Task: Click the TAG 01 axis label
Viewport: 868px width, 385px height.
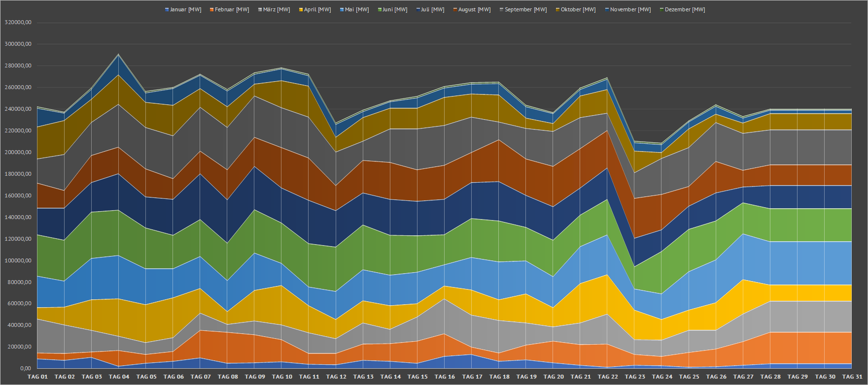Action: (x=37, y=377)
